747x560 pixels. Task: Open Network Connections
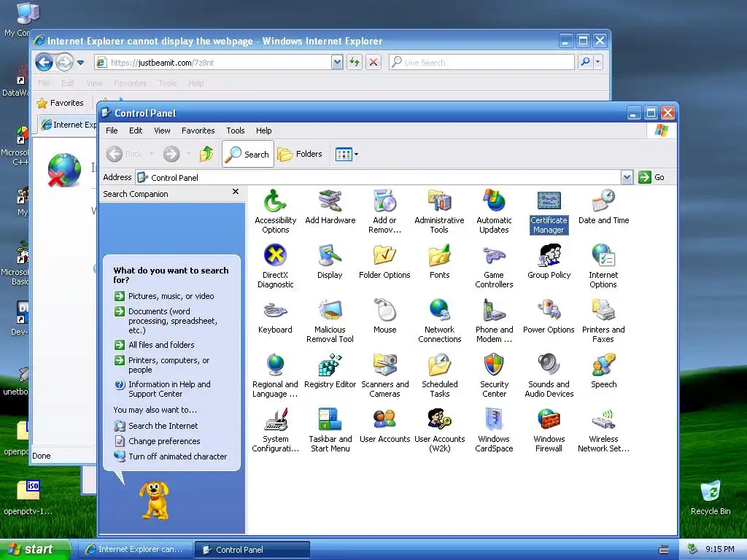click(x=439, y=321)
